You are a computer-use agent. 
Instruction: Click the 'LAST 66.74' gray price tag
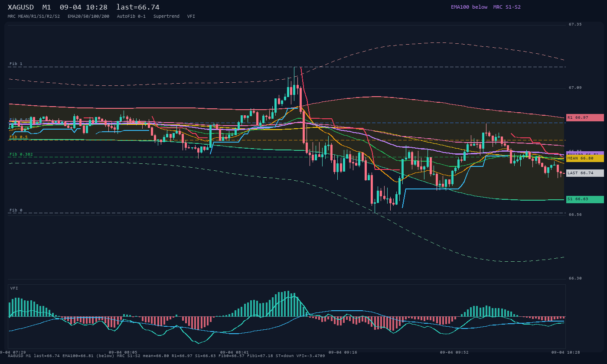coord(585,173)
